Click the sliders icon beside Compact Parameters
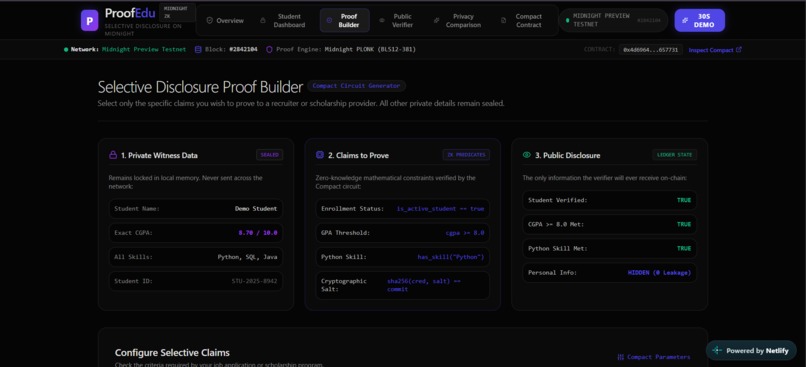The image size is (806, 367). tap(620, 357)
